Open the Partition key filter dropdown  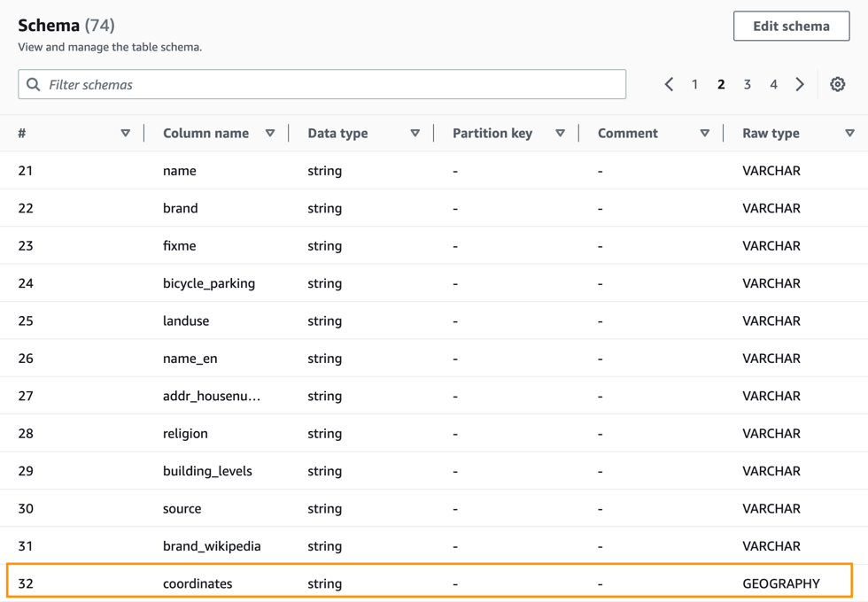click(560, 133)
